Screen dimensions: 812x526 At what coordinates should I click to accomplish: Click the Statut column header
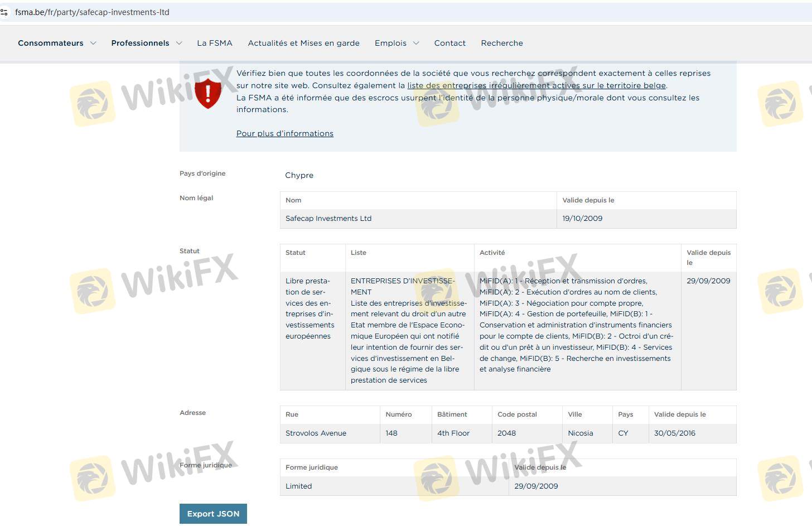point(313,258)
